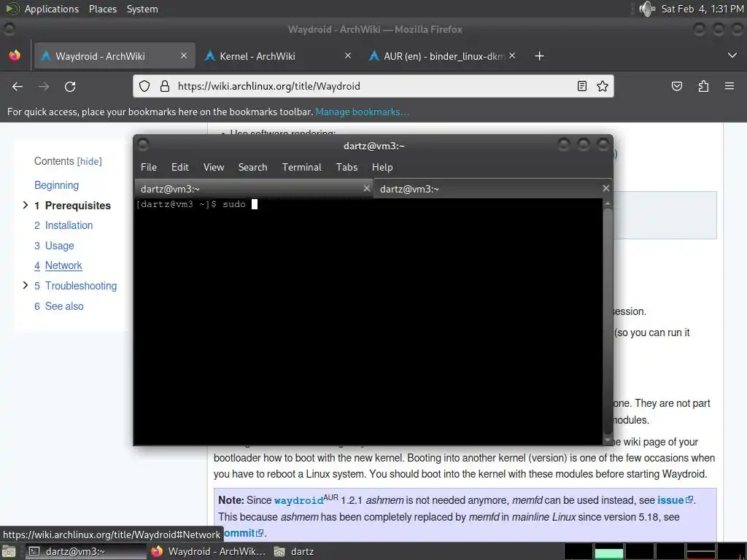Switch to dartz@vm3 taskbar window button

tap(86, 551)
